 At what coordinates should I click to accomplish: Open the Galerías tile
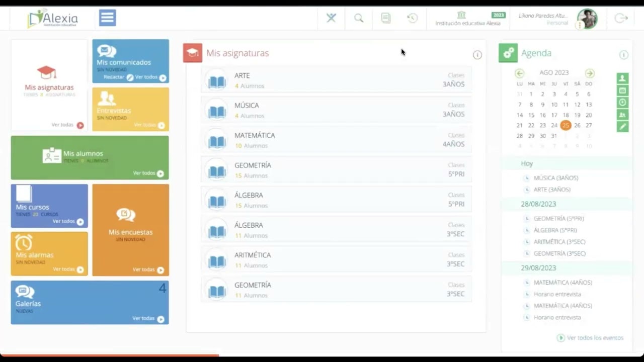click(90, 302)
